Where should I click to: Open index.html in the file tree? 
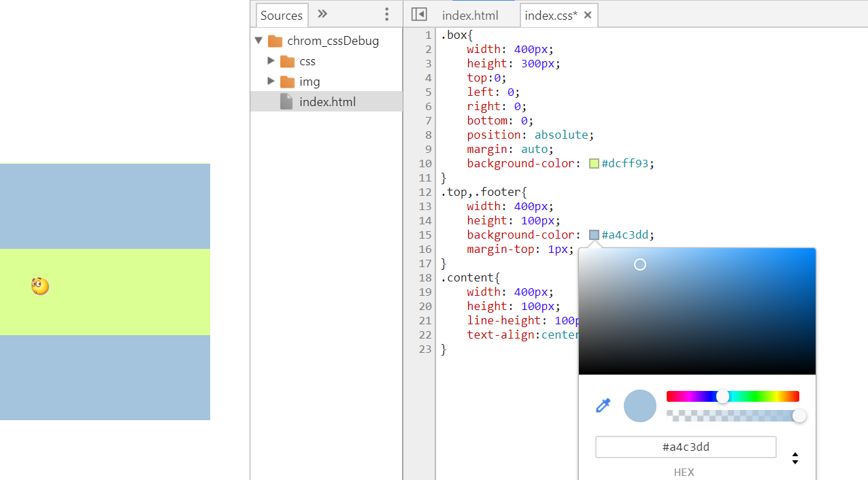(x=327, y=101)
